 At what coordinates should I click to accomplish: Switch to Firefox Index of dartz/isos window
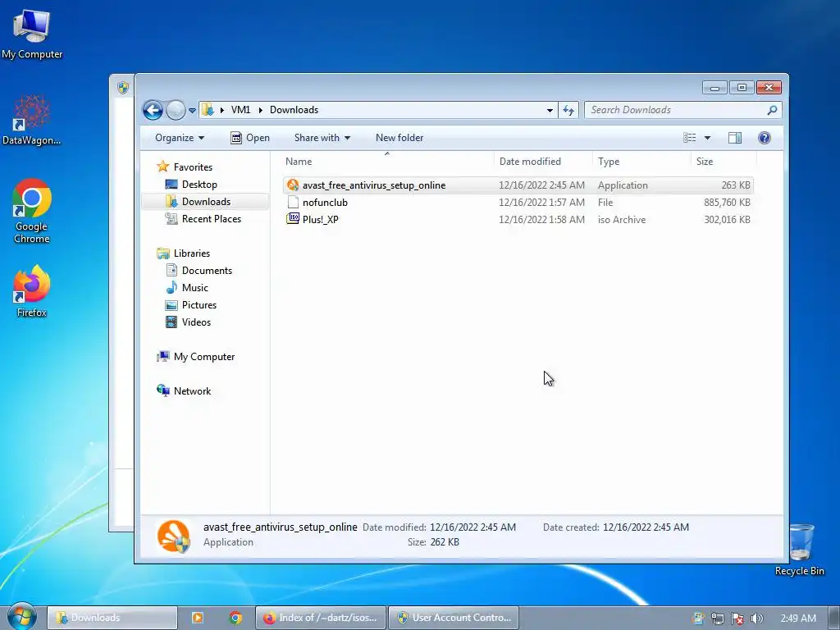coord(321,618)
